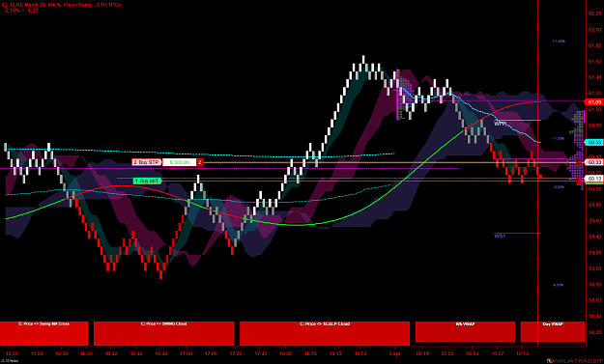The width and height of the screenshot is (604, 364).
Task: Click the '3 apr' date label on time axis
Action: 394,353
